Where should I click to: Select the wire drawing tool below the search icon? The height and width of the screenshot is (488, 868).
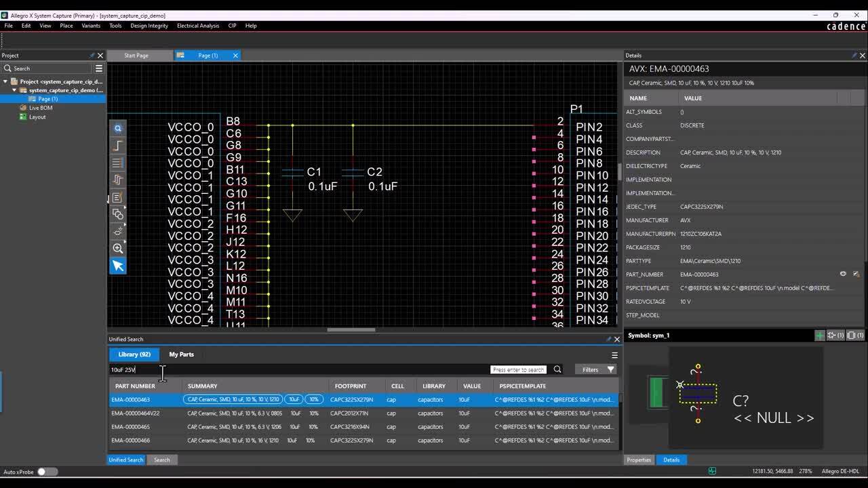(x=117, y=145)
